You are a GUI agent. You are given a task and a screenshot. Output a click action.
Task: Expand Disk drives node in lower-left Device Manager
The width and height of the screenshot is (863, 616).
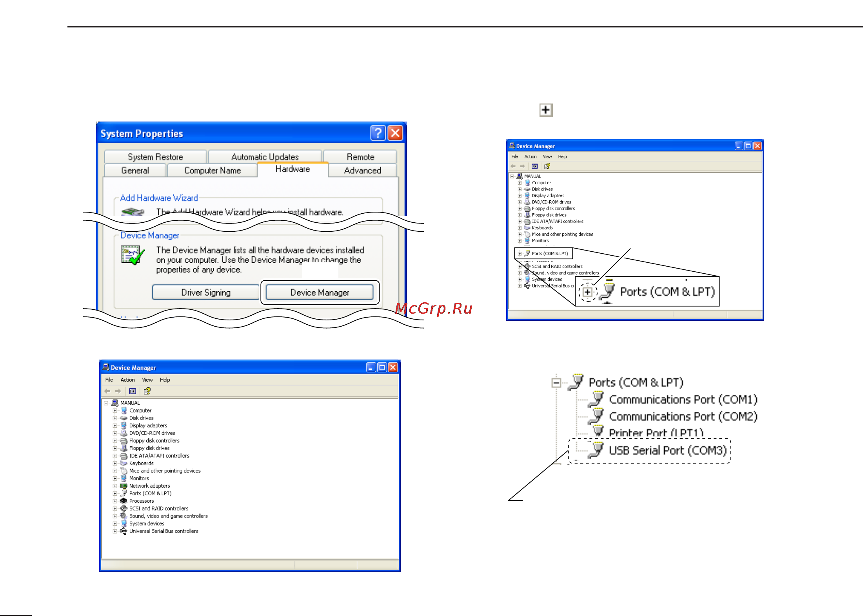(x=115, y=418)
